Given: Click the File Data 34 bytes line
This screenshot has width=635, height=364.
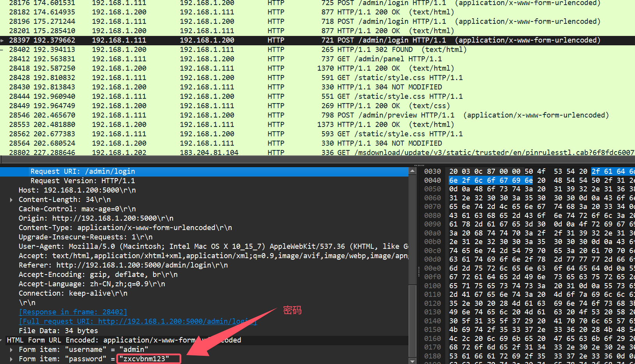Looking at the screenshot, I should pyautogui.click(x=58, y=331).
